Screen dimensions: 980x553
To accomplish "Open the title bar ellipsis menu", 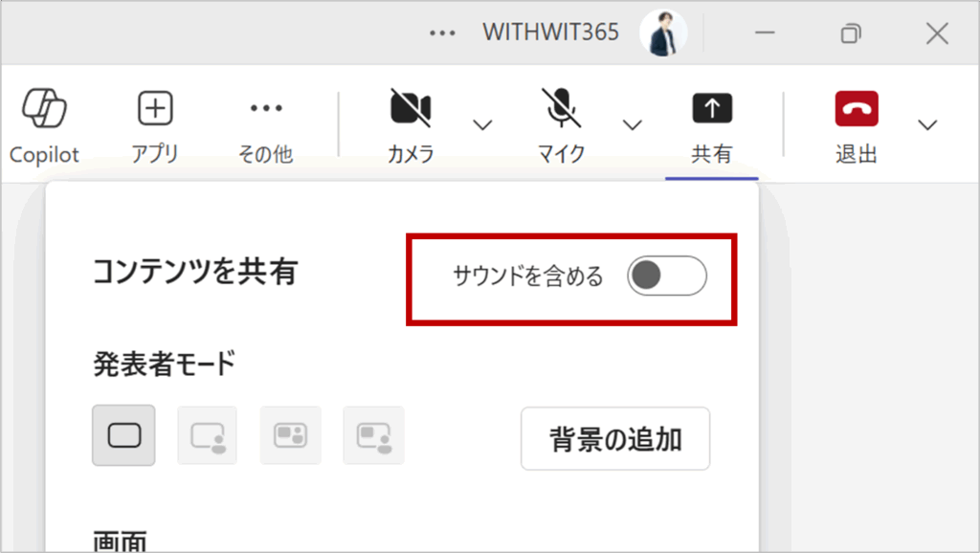I will (442, 33).
